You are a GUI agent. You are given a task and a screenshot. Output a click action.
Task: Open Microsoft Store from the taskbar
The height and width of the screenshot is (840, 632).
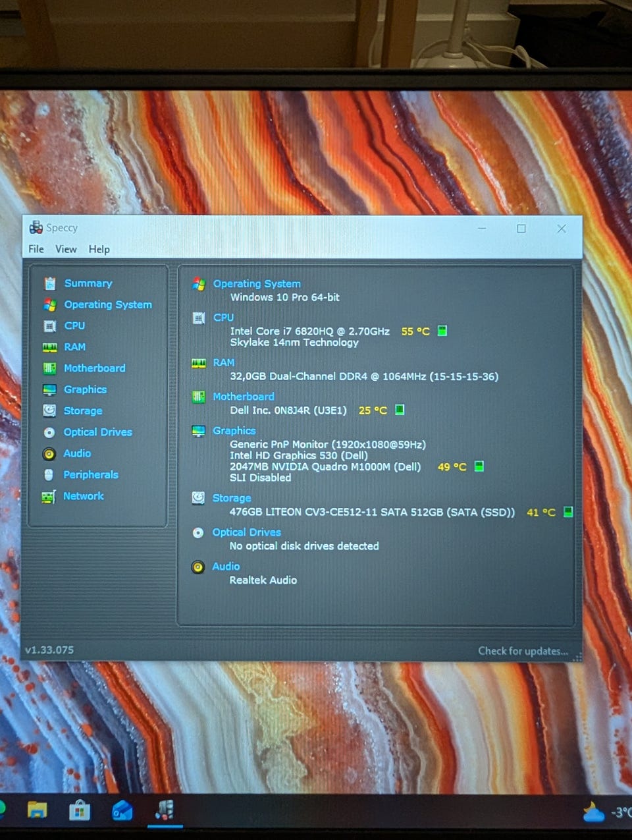(80, 810)
